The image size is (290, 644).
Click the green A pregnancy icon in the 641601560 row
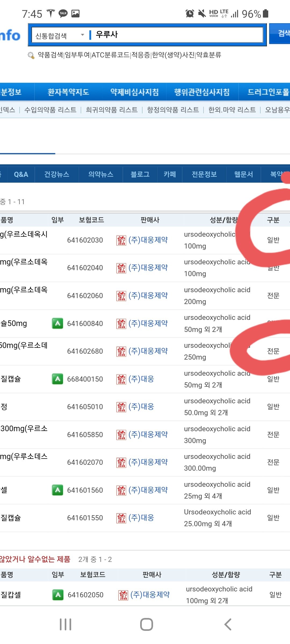[57, 490]
